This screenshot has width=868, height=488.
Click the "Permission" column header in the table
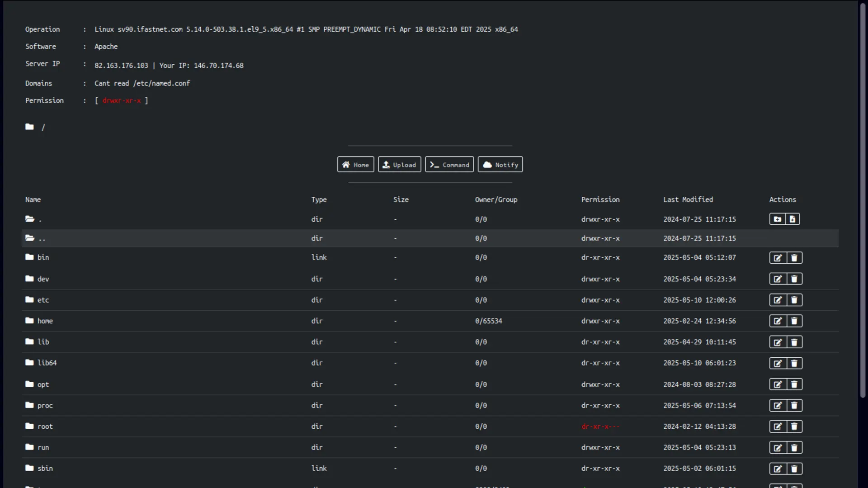(600, 199)
